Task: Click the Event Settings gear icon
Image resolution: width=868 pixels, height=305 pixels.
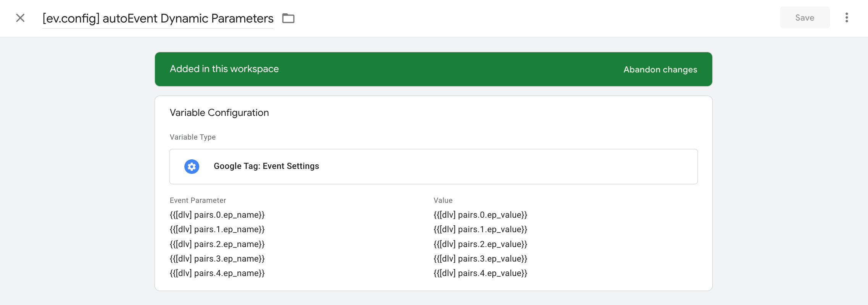Action: [192, 167]
